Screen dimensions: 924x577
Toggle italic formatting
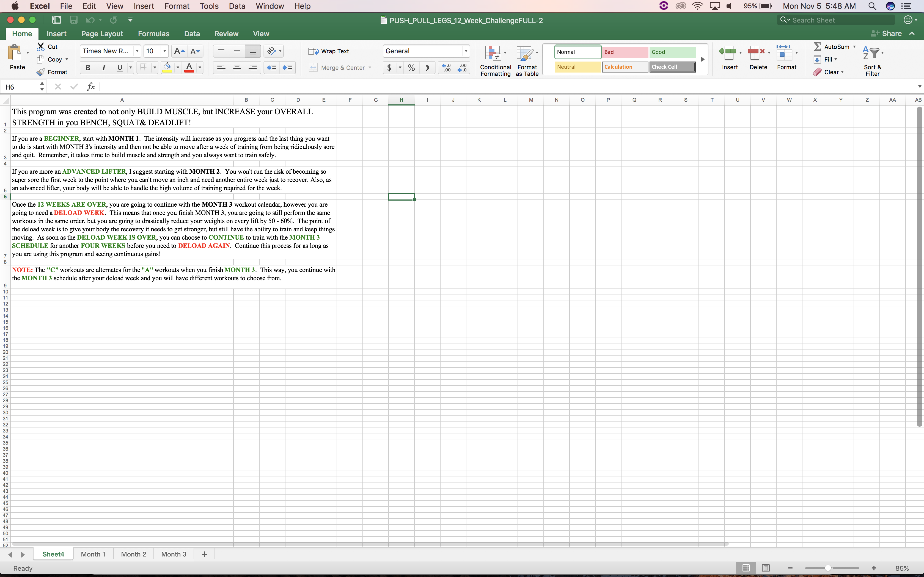tap(103, 68)
